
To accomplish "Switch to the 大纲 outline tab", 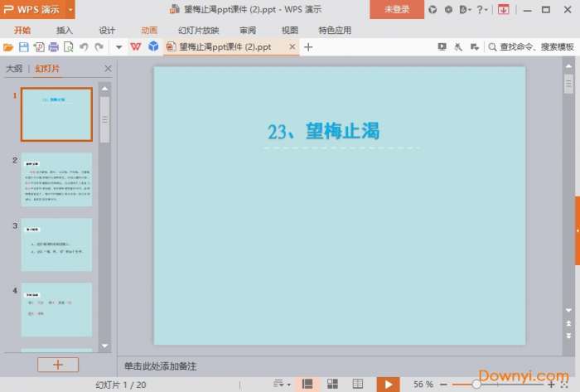I will click(x=14, y=69).
